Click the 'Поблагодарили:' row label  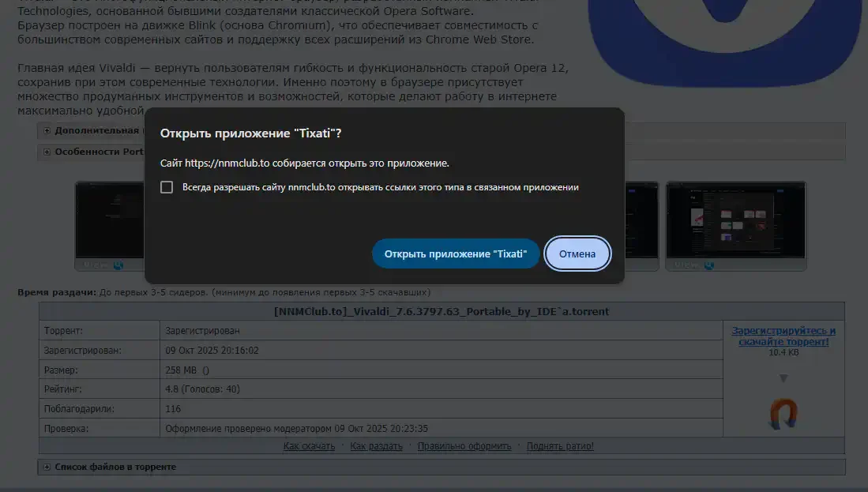click(x=79, y=409)
